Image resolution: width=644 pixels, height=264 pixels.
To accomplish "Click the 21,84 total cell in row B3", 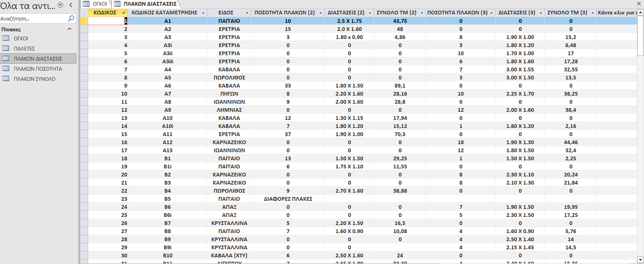I will tap(571, 183).
